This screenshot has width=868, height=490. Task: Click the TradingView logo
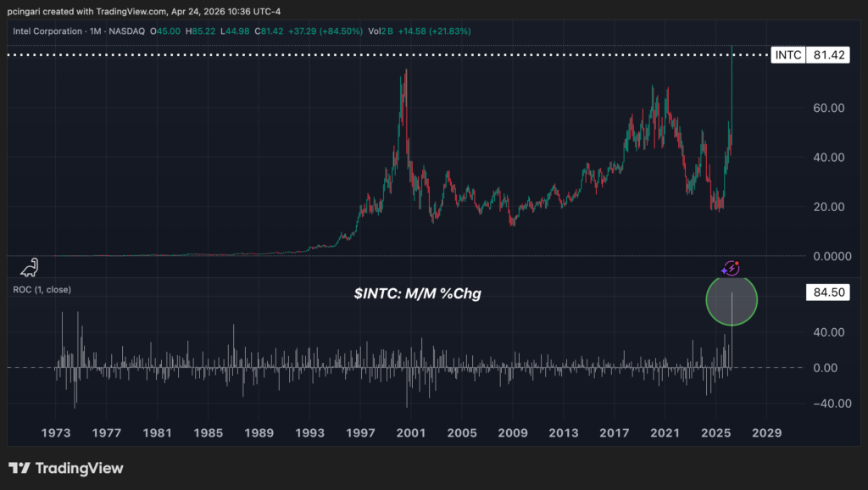[66, 469]
